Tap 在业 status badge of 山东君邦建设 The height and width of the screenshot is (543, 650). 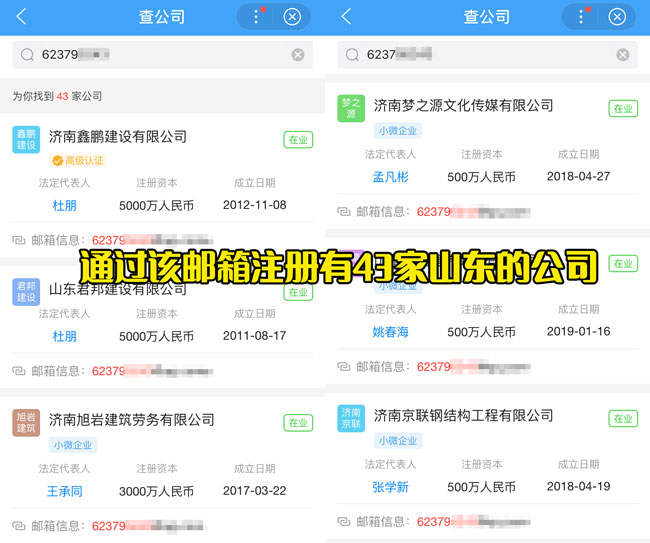[x=298, y=293]
